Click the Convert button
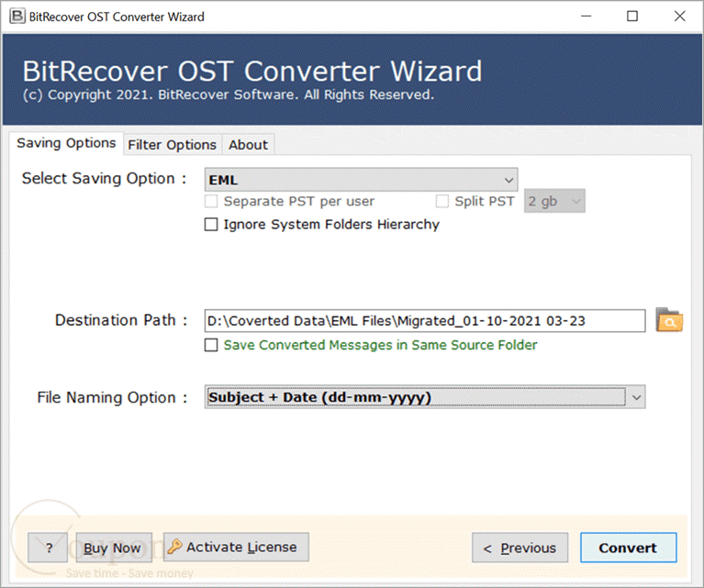704x588 pixels. pos(628,548)
